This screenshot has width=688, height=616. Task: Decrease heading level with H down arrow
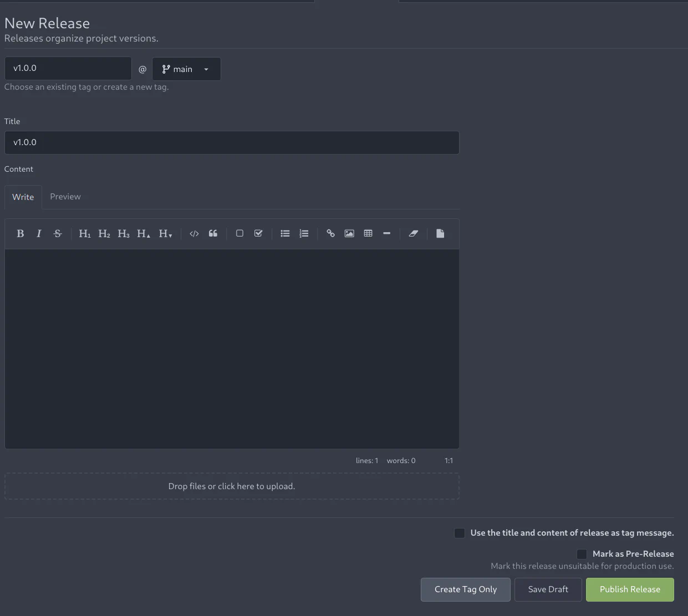click(x=165, y=234)
